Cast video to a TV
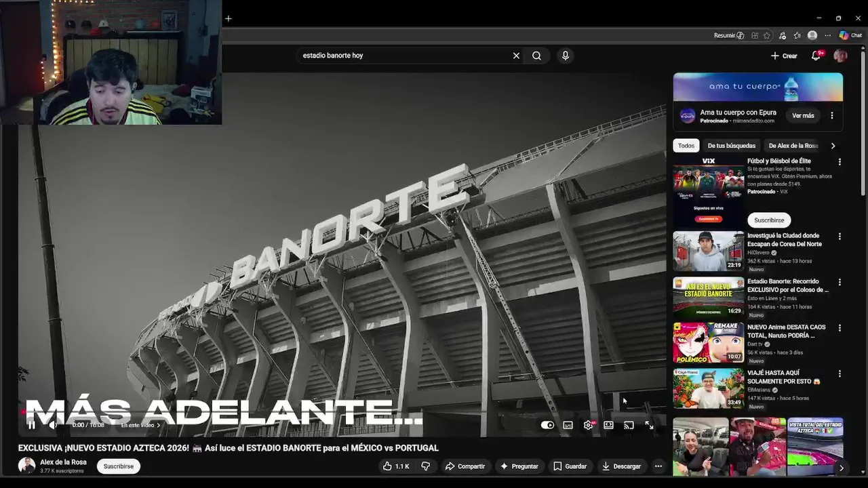Image resolution: width=868 pixels, height=488 pixels. (x=629, y=425)
